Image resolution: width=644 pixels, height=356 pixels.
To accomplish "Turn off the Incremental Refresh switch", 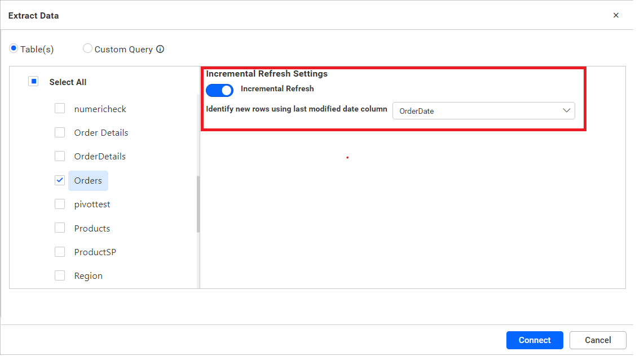I will (x=219, y=90).
